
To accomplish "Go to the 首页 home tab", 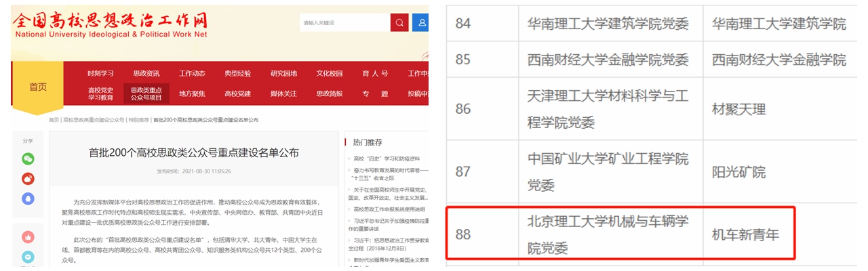I will pyautogui.click(x=38, y=87).
